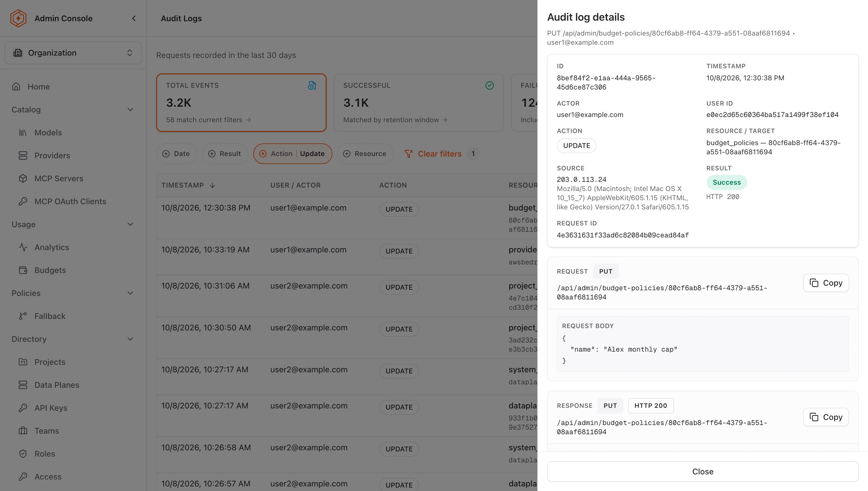Click the Roles shield icon
The height and width of the screenshot is (491, 868).
pos(23,453)
